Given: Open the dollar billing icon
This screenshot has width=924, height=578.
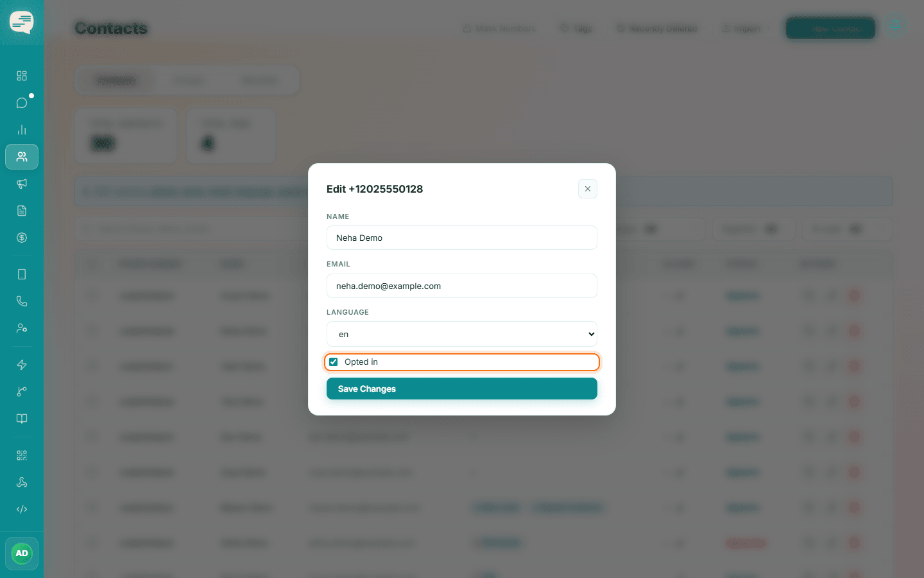Looking at the screenshot, I should 22,238.
